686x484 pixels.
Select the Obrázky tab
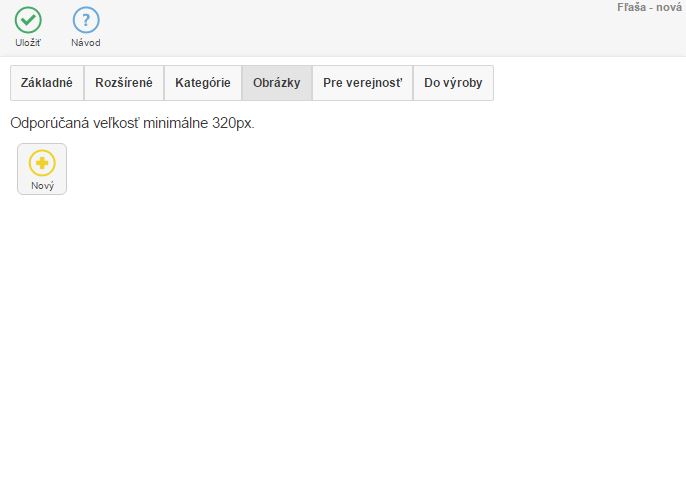tap(277, 83)
